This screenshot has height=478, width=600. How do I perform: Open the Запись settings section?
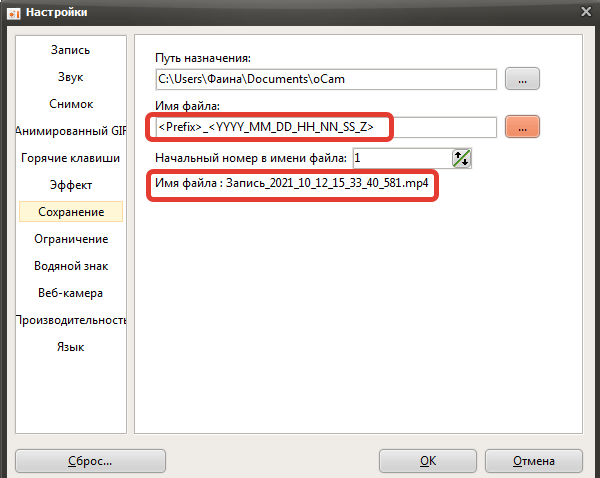[x=70, y=50]
